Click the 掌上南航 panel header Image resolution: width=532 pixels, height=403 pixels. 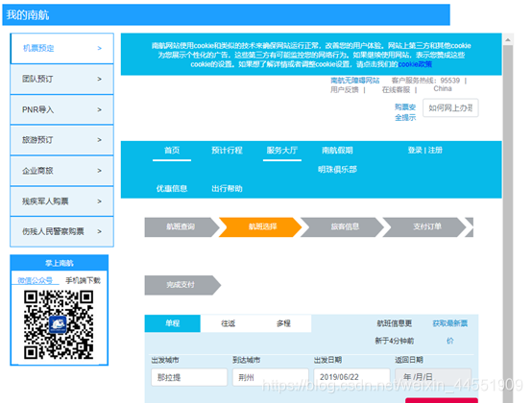pyautogui.click(x=60, y=263)
